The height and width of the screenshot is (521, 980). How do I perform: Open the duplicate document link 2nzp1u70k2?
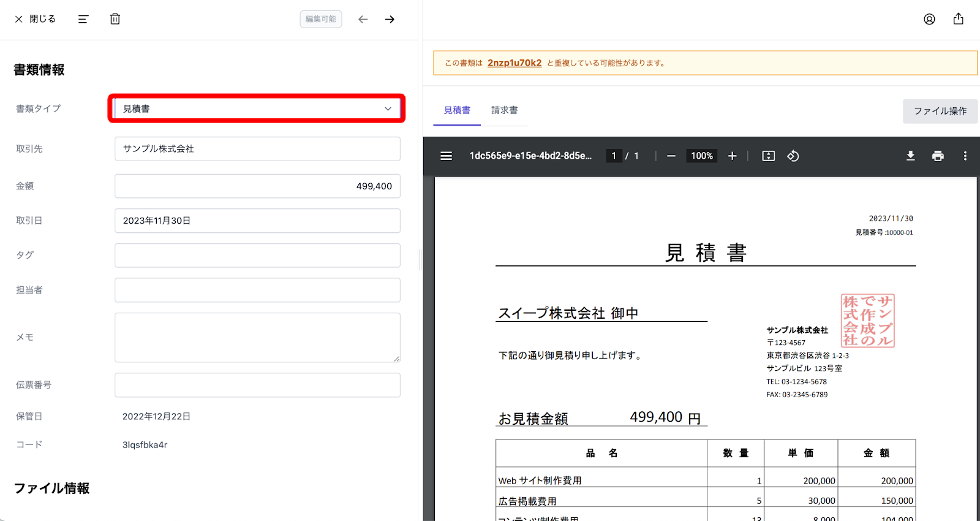pyautogui.click(x=514, y=63)
